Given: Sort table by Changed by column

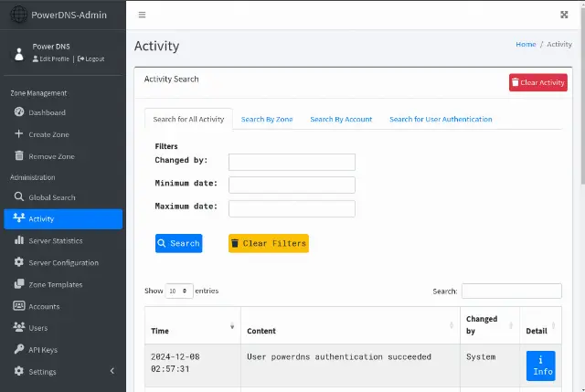Looking at the screenshot, I should (490, 325).
